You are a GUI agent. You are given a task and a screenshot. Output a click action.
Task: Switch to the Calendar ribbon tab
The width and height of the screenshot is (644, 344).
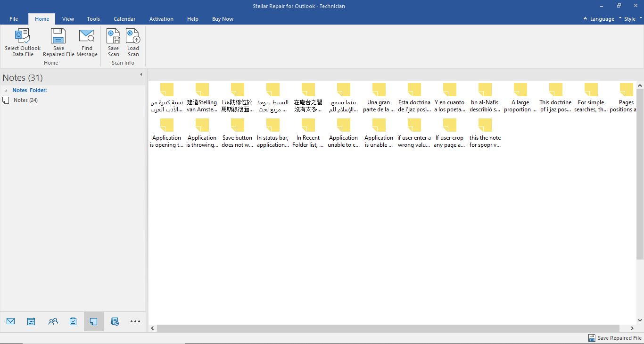[124, 19]
